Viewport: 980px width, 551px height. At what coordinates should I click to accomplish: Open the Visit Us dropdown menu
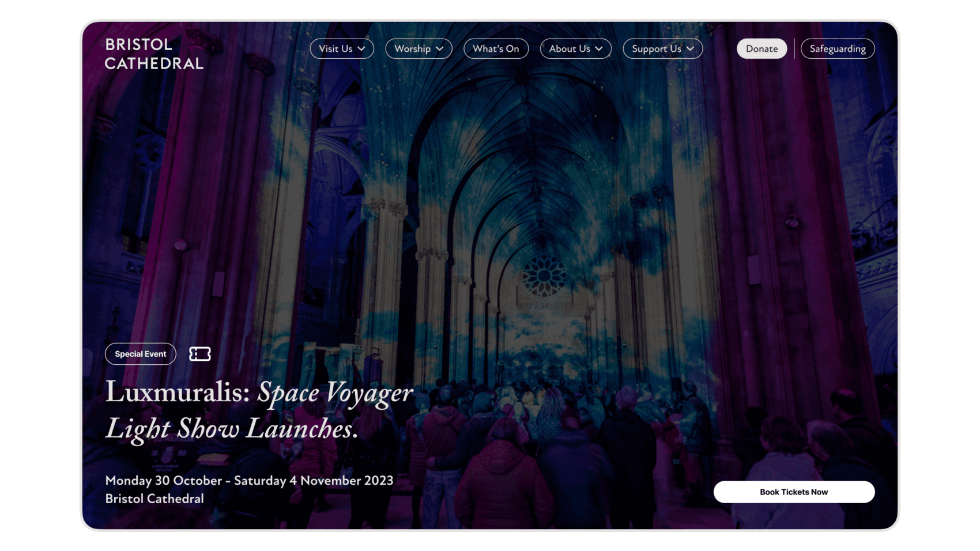click(x=342, y=48)
